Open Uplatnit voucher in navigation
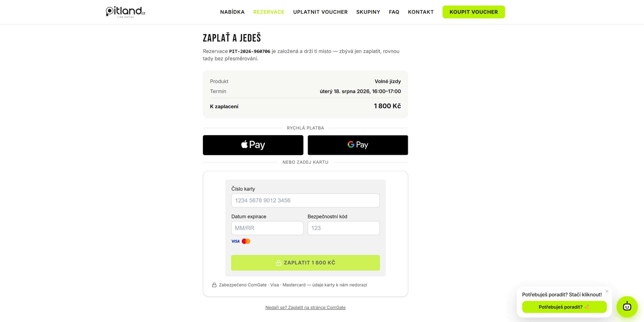Viewport: 644px width, 322px height. pyautogui.click(x=320, y=12)
